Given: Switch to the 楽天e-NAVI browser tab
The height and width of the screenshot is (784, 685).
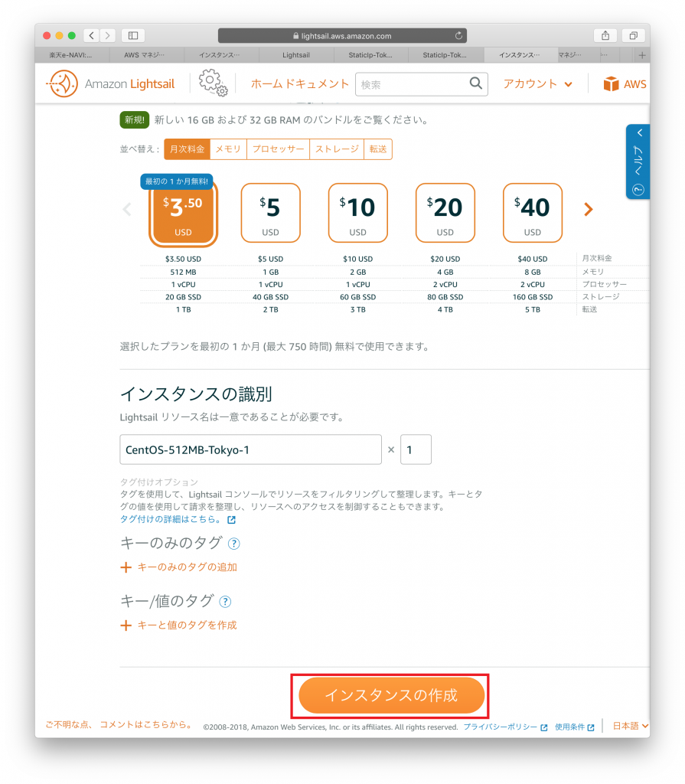Looking at the screenshot, I should [x=70, y=55].
